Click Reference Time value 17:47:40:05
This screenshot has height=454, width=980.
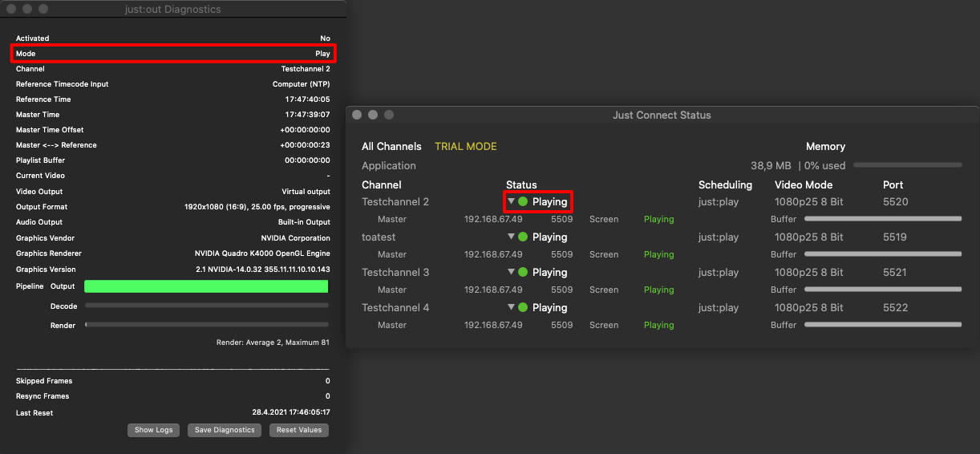[x=308, y=99]
